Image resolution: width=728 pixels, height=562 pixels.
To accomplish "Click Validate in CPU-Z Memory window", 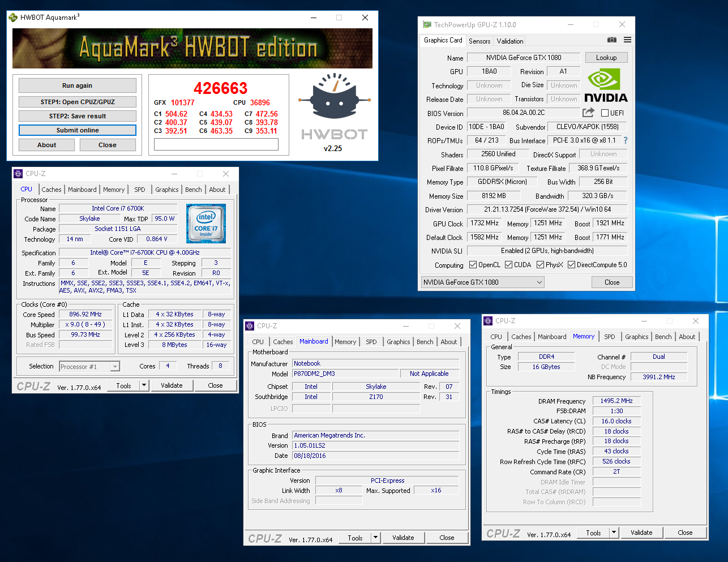I will pyautogui.click(x=641, y=533).
